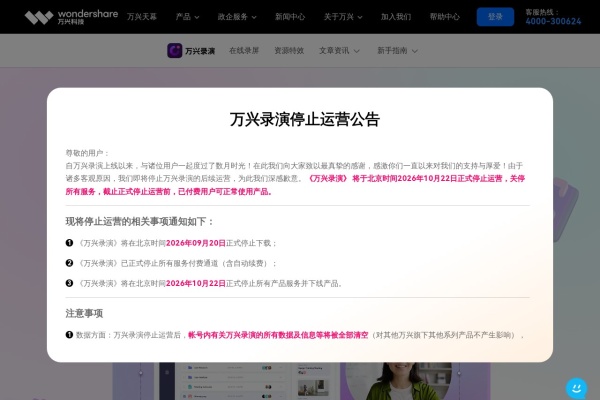
Task: Open the 加入我们 page
Action: click(x=396, y=17)
